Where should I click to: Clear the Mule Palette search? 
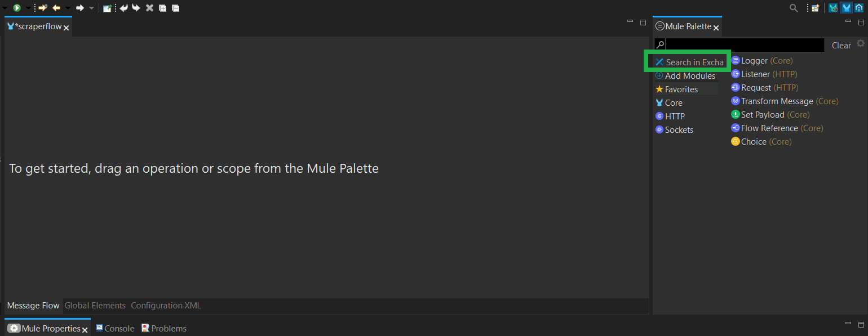842,46
